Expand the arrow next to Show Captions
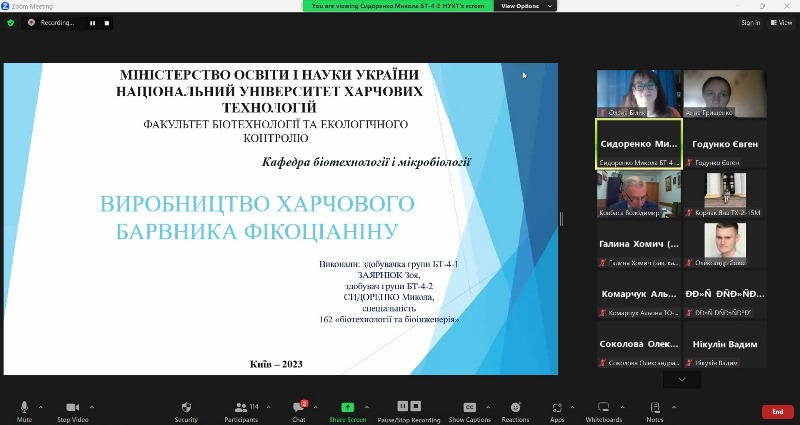The height and width of the screenshot is (425, 800). coord(488,407)
